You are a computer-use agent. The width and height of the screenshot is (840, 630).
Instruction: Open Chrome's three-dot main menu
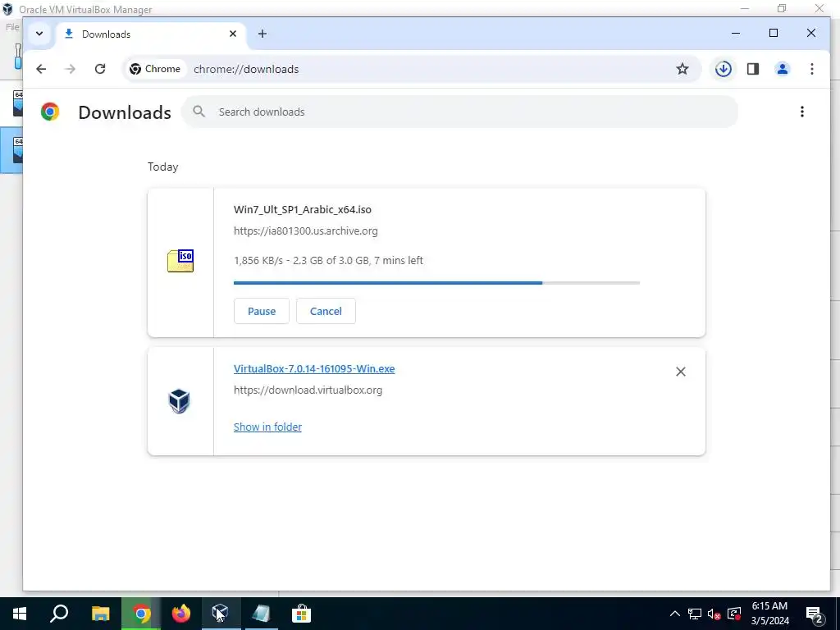(811, 69)
